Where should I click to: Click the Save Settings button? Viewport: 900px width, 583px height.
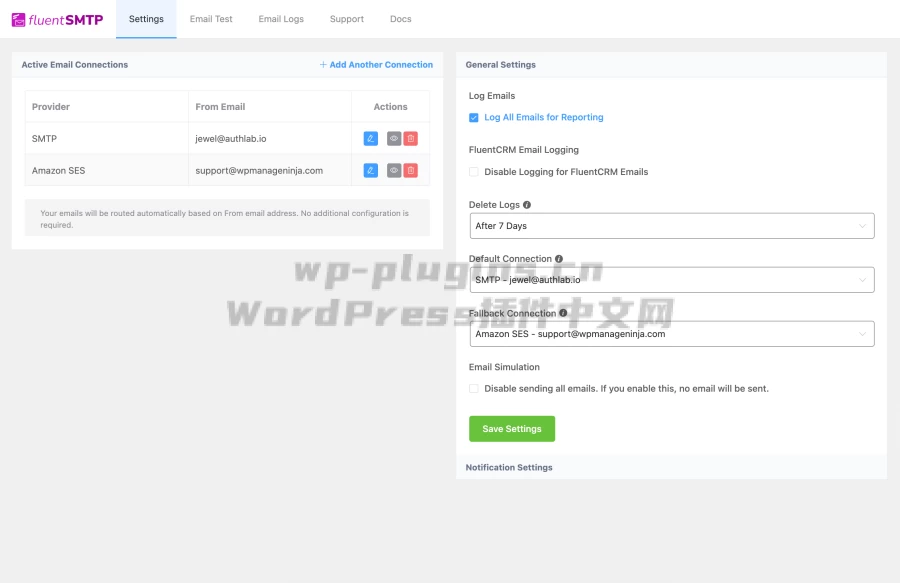[512, 429]
